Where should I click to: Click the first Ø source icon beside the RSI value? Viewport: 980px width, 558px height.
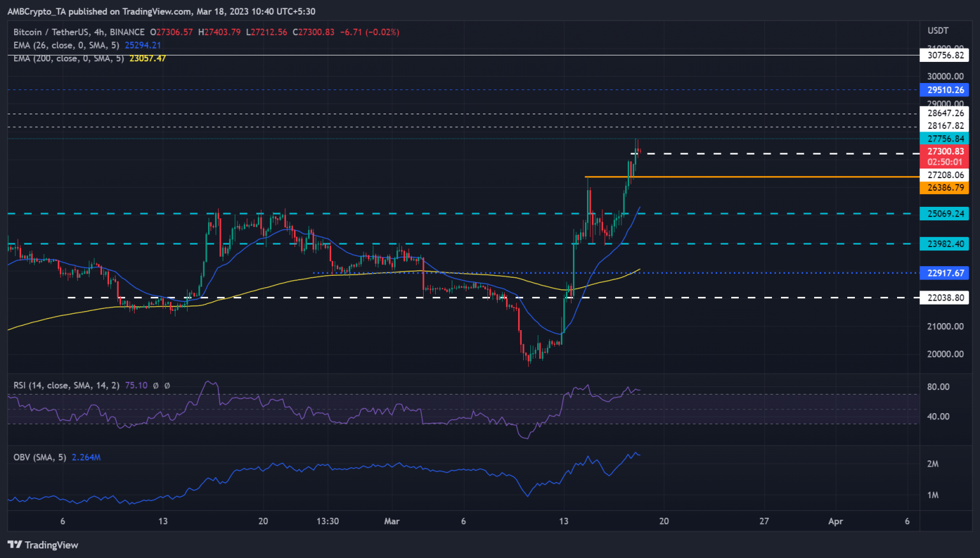(155, 386)
